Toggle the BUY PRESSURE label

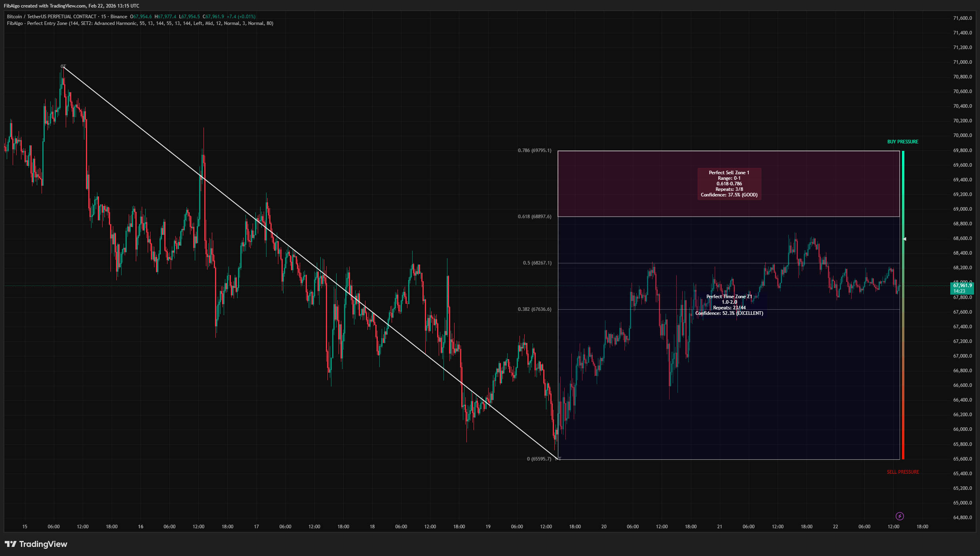tap(903, 141)
